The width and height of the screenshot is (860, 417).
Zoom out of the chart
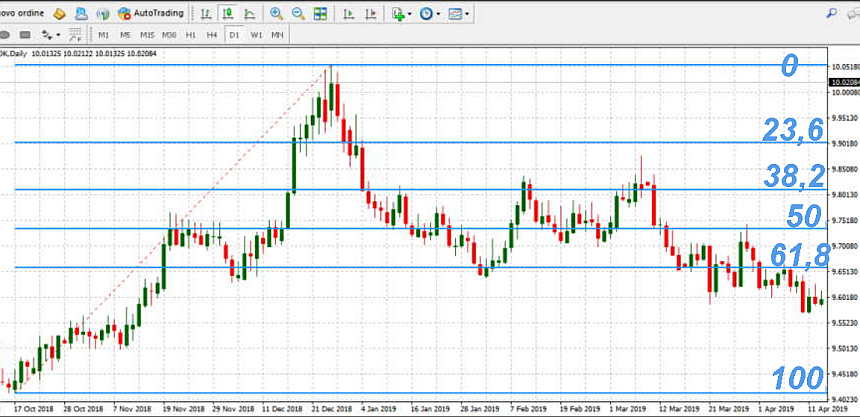297,14
